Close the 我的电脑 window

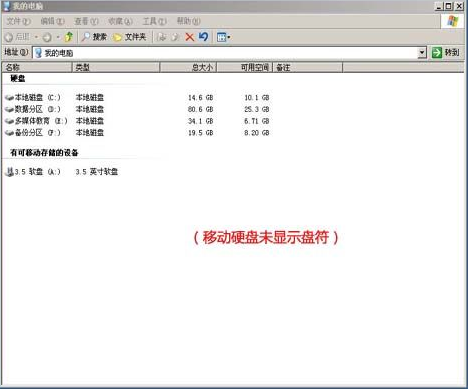click(459, 6)
